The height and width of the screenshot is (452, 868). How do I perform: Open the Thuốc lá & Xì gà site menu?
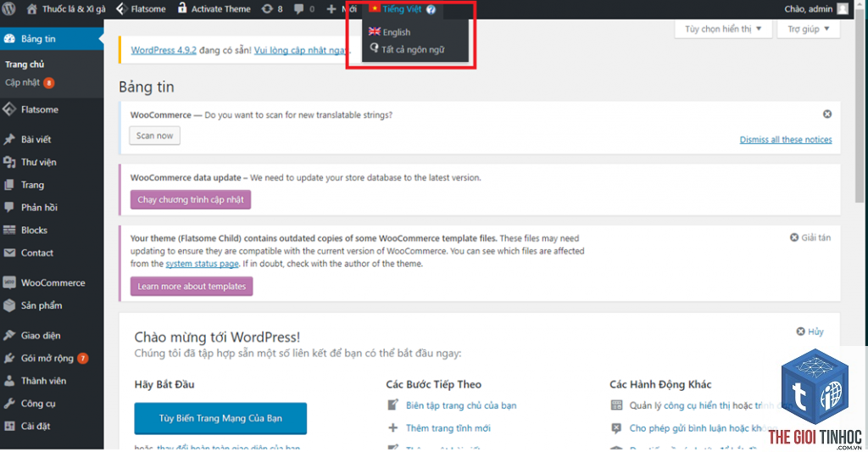click(x=74, y=8)
